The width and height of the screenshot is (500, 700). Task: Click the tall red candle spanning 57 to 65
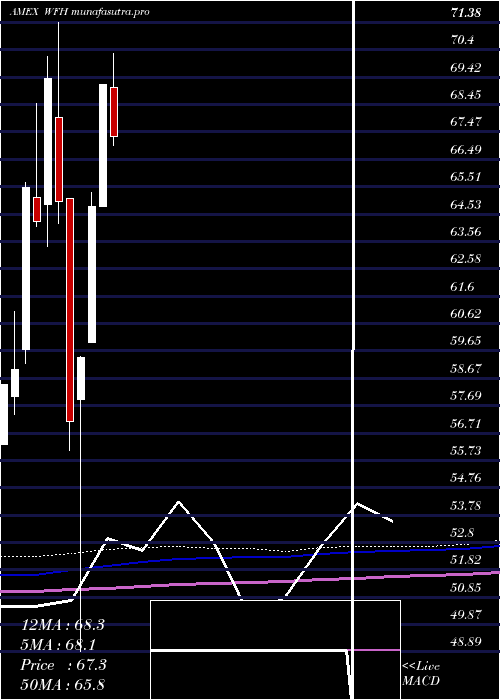tap(70, 310)
